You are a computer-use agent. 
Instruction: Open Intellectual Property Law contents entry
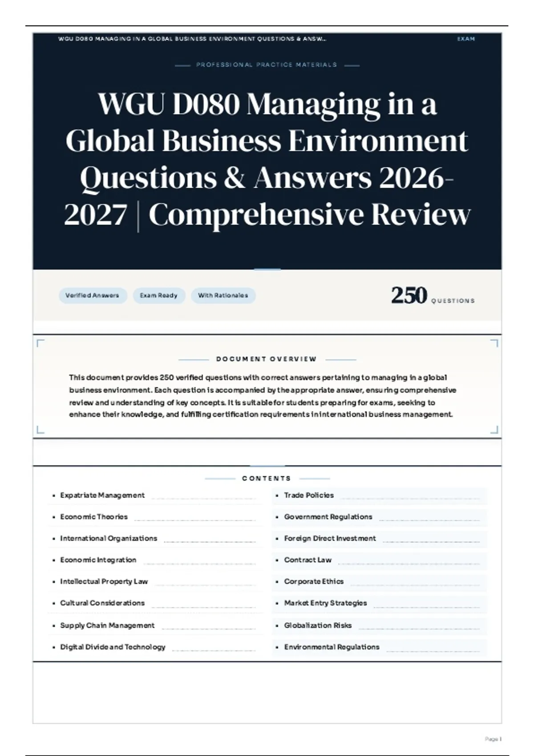click(154, 581)
